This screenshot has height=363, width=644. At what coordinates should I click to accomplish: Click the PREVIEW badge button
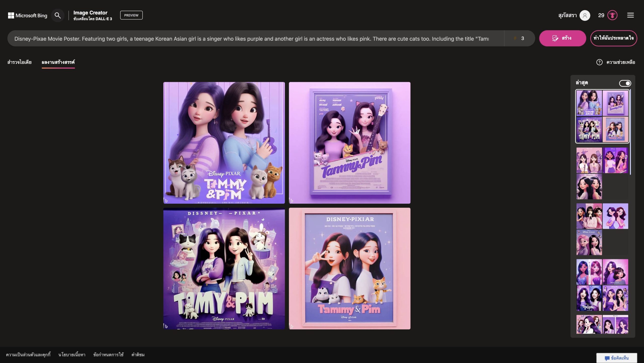tap(131, 15)
